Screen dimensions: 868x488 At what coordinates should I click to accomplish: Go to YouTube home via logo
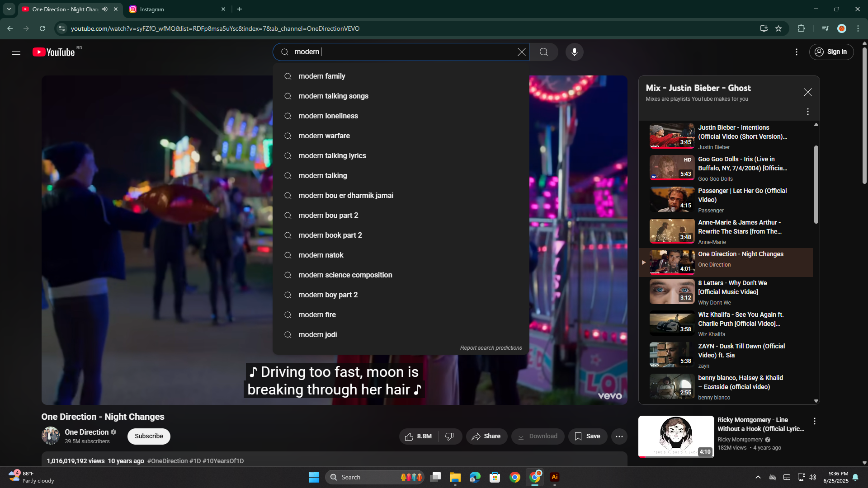(54, 52)
